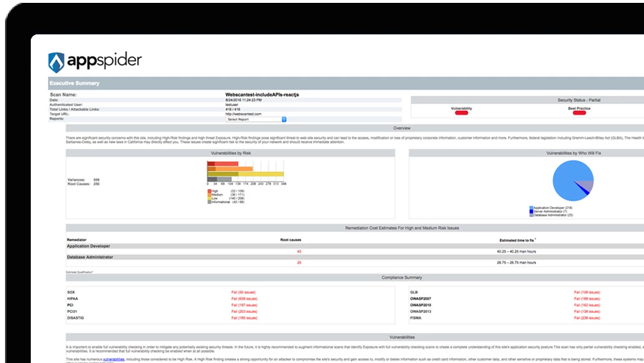Click the Informational gray legend swatch
Screen dimensions: 644x363
209,202
